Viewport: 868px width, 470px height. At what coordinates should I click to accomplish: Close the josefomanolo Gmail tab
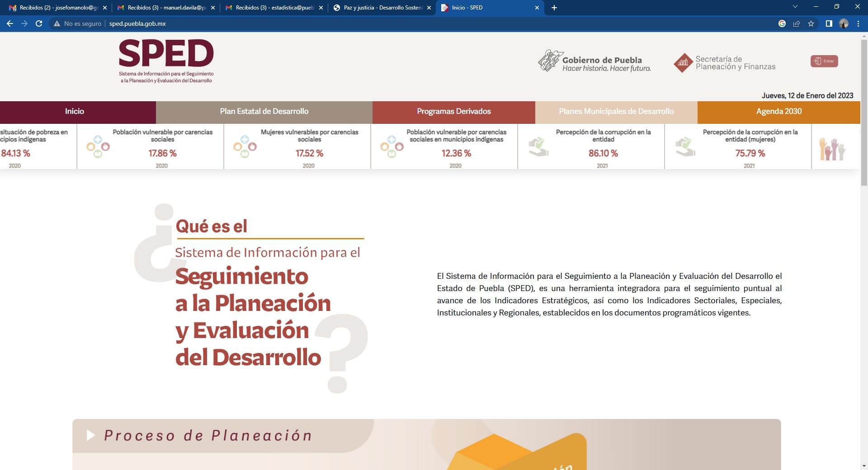click(105, 8)
